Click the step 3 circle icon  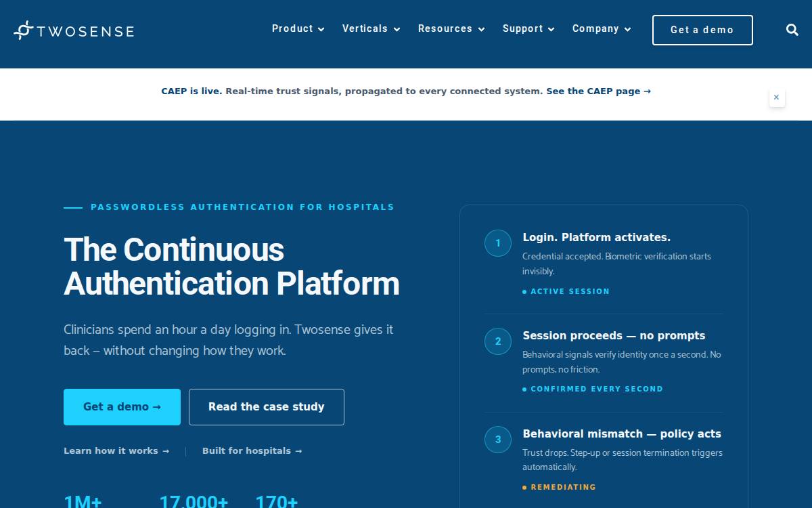498,440
